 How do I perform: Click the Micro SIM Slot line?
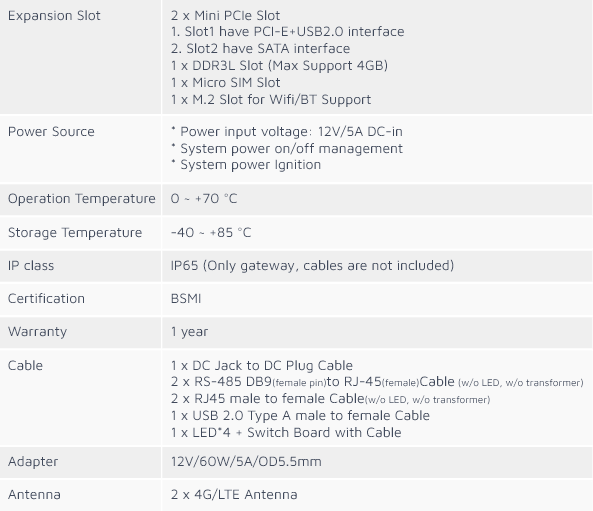coord(225,82)
